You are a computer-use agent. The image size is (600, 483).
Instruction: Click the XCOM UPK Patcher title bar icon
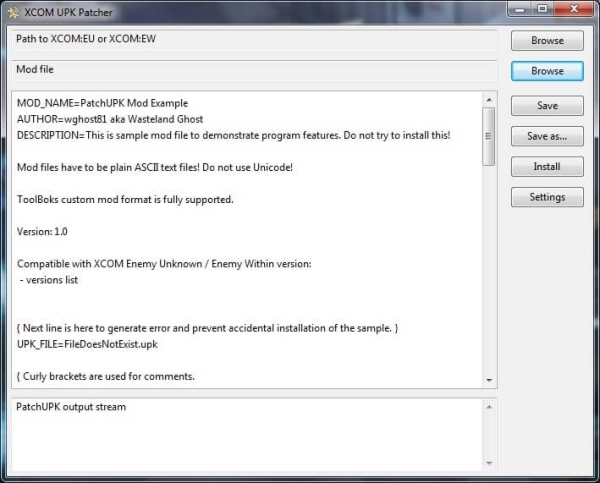tap(13, 10)
